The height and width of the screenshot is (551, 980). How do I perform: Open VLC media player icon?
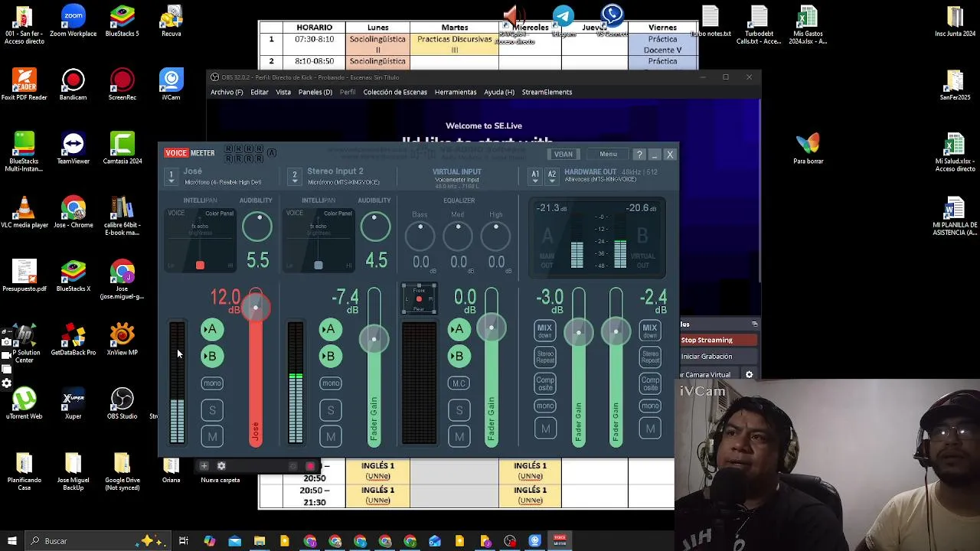tap(24, 213)
